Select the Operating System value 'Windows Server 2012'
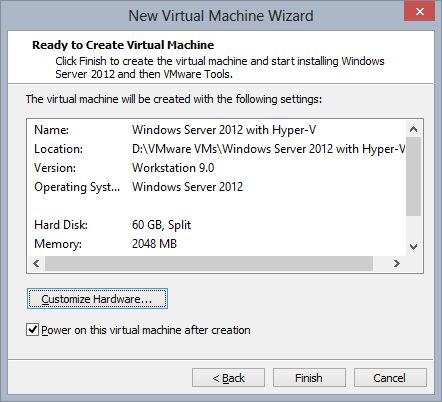 pos(187,187)
